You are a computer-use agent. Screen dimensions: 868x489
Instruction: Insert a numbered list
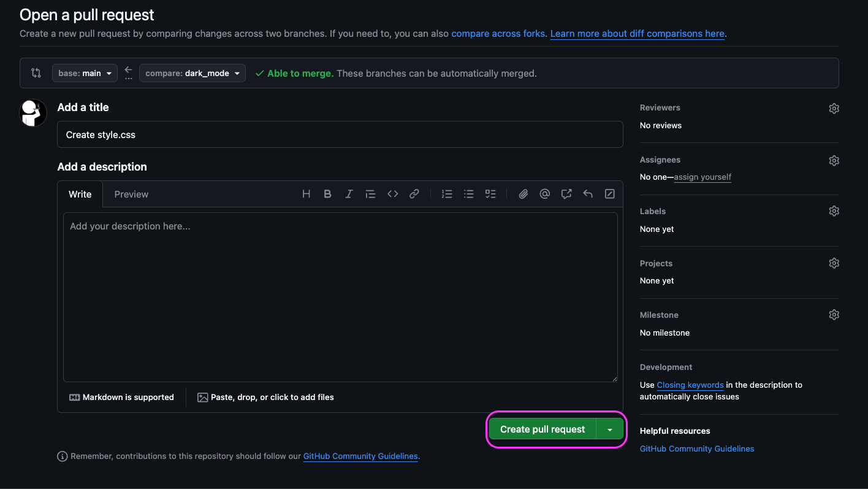[447, 193]
